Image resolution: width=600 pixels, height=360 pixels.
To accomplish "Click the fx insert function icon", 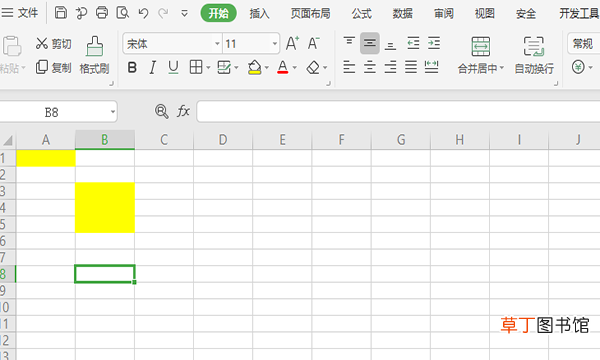I will point(183,111).
